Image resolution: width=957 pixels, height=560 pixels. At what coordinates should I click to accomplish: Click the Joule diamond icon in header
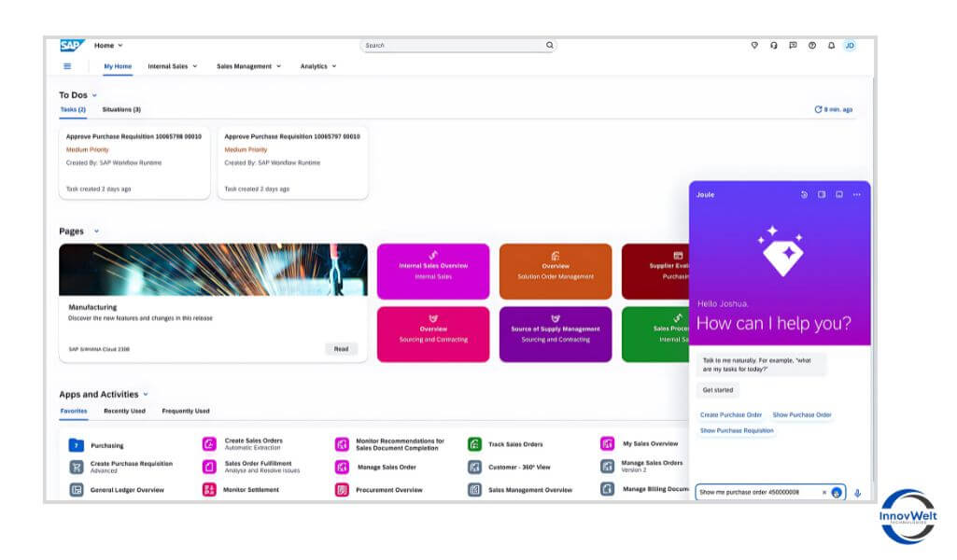(754, 45)
